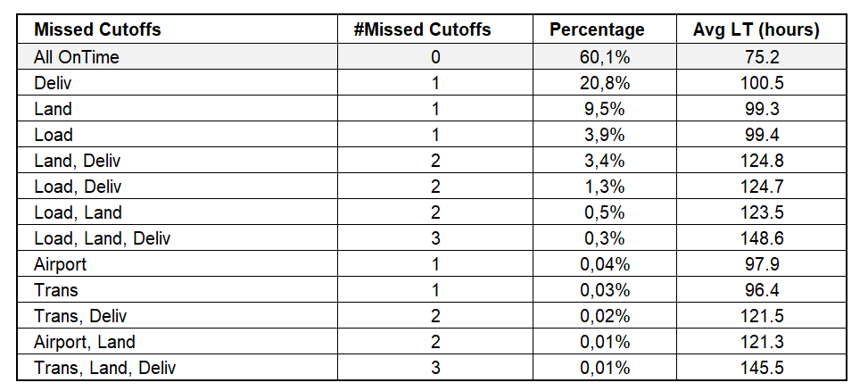Image resolution: width=868 pixels, height=391 pixels.
Task: Click the #Missed Cutoffs column header
Action: [x=422, y=29]
